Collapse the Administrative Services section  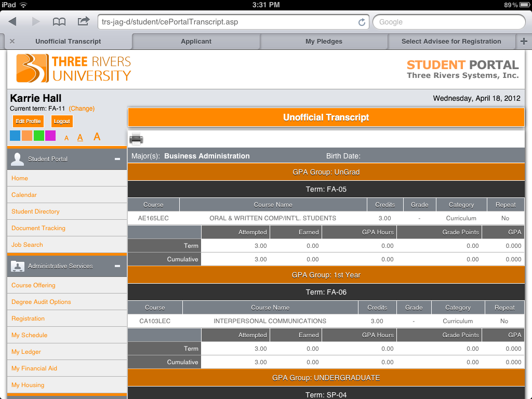[x=117, y=266]
